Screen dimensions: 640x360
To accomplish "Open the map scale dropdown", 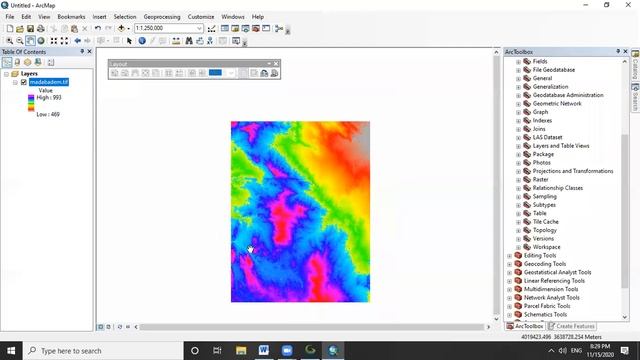I will [x=199, y=28].
